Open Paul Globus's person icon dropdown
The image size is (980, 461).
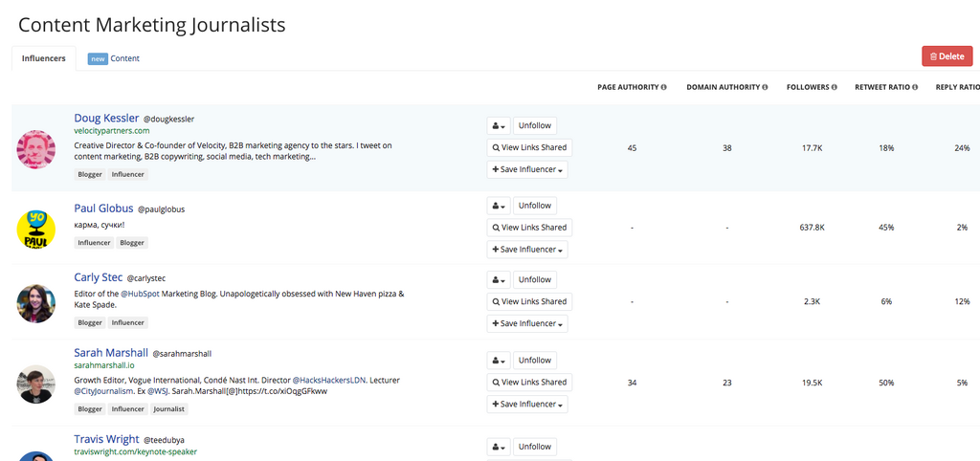(x=498, y=206)
